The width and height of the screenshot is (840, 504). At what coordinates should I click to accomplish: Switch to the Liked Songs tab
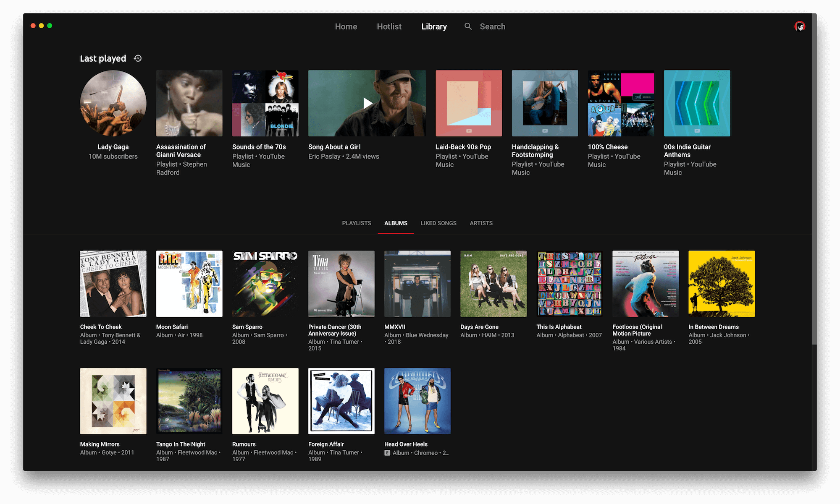[438, 223]
